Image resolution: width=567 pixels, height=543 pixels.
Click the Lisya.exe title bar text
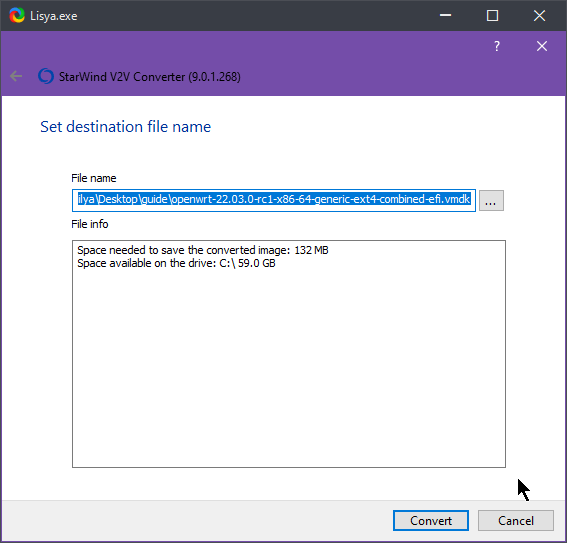[x=54, y=16]
